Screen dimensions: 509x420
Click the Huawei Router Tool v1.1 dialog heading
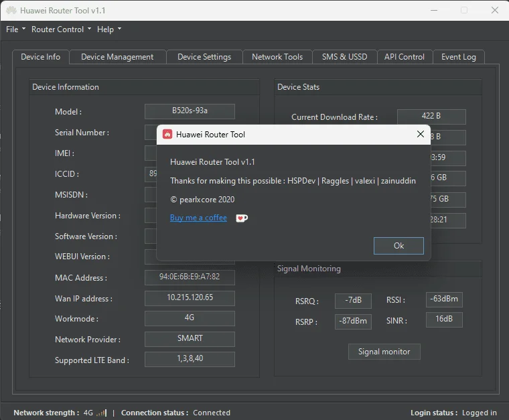point(212,162)
